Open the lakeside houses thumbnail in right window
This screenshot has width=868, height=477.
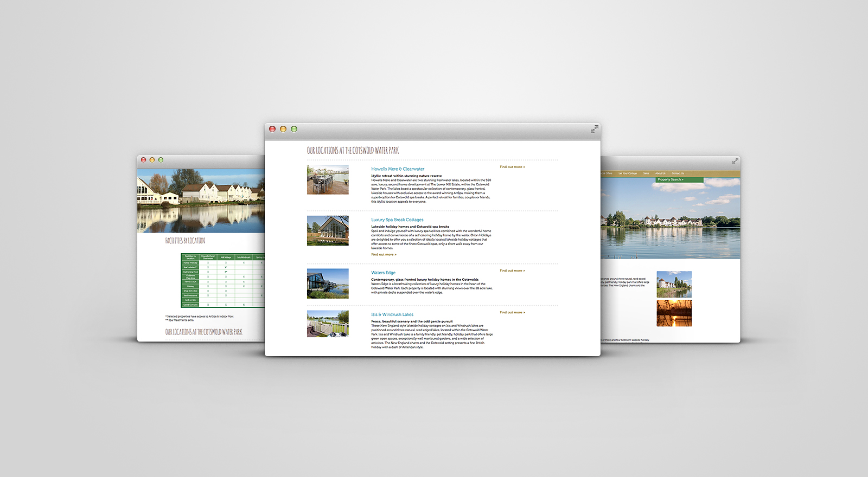[674, 285]
